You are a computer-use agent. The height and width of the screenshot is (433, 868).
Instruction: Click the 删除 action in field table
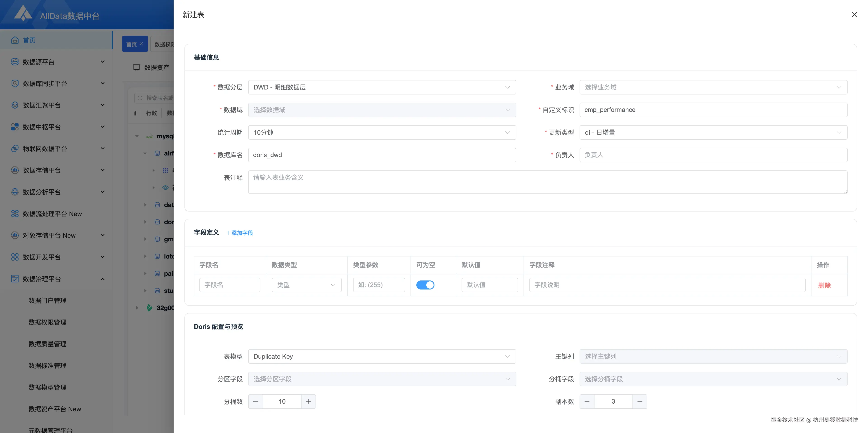point(825,285)
